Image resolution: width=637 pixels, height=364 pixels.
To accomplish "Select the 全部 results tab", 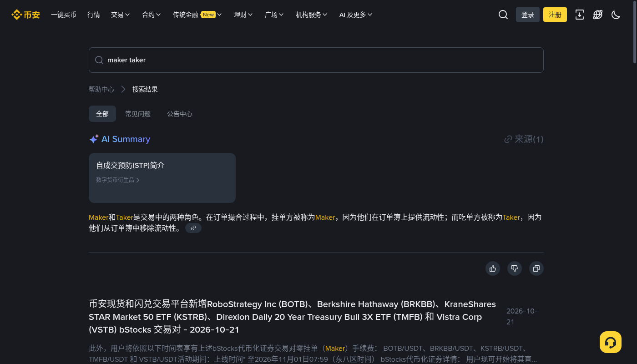I will point(102,114).
